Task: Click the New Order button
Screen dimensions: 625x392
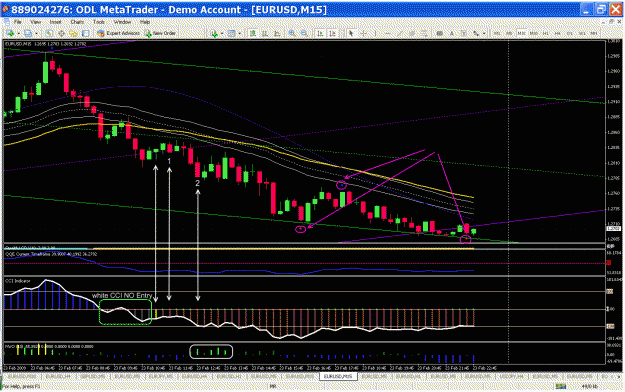Action: (x=160, y=33)
